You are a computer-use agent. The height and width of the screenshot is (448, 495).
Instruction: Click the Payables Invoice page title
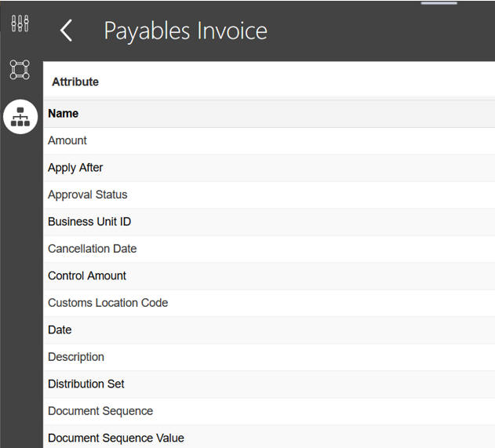click(x=186, y=31)
